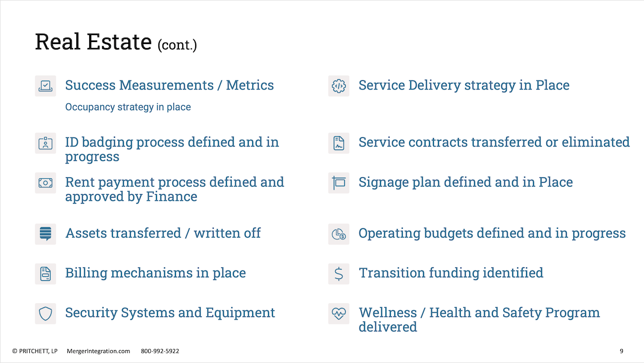Viewport: 644px width, 363px height.
Task: Click the PRITCHETT, LP copyright text
Action: [35, 351]
